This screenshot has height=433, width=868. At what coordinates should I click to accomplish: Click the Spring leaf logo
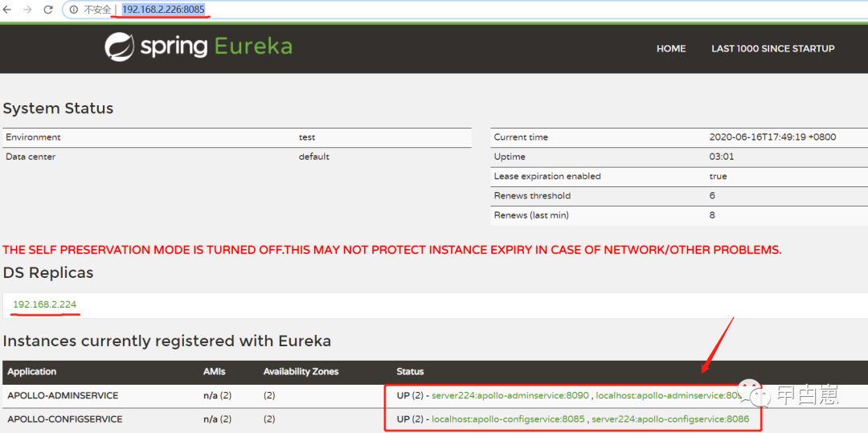tap(120, 47)
